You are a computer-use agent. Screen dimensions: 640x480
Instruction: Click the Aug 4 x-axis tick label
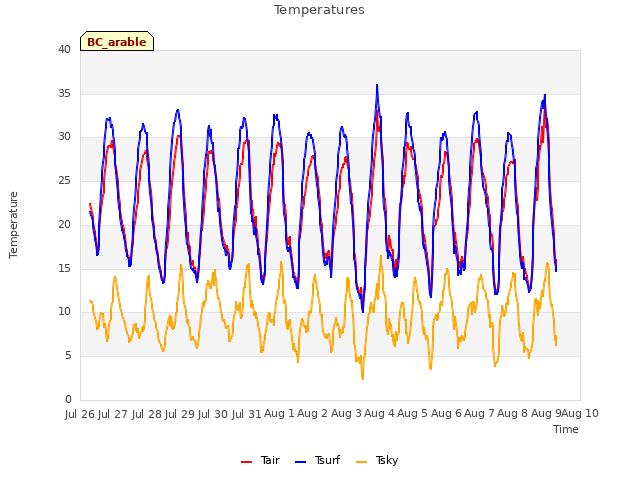click(380, 414)
